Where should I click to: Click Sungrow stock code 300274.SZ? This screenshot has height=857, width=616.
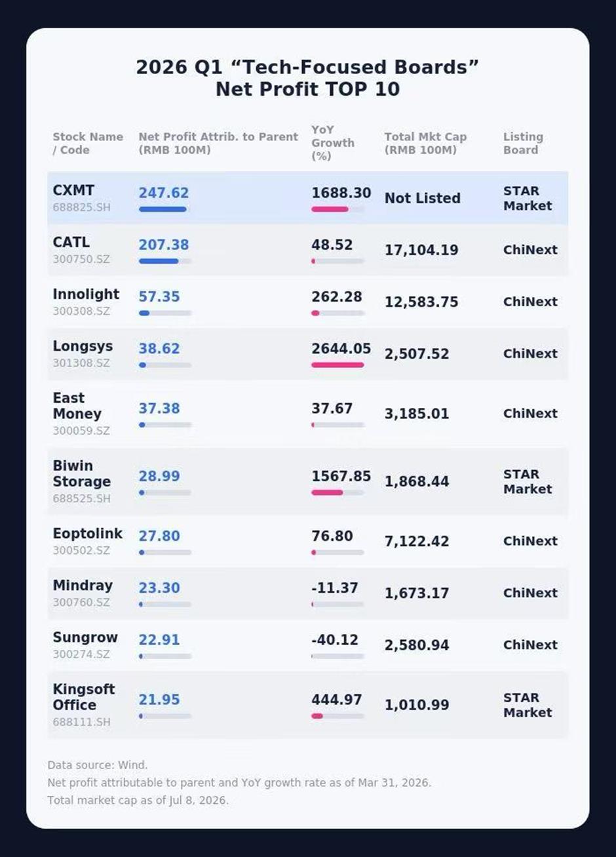[x=81, y=654]
